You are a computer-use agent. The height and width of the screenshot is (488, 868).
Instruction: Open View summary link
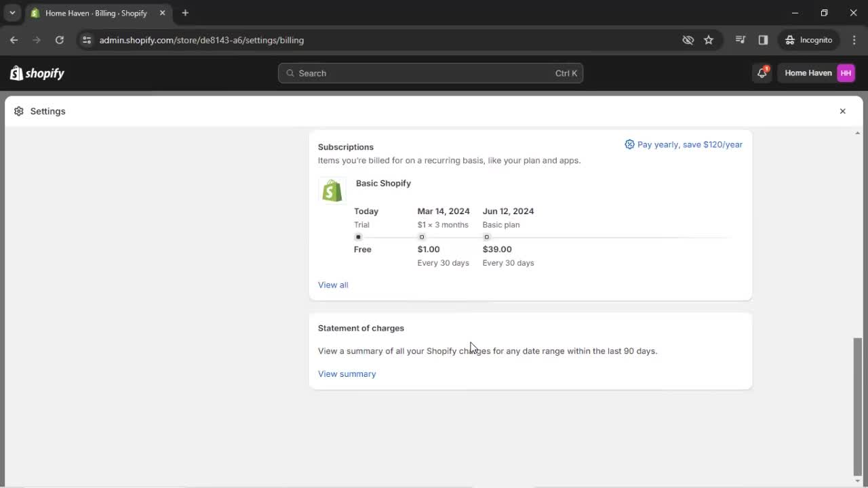pos(347,373)
